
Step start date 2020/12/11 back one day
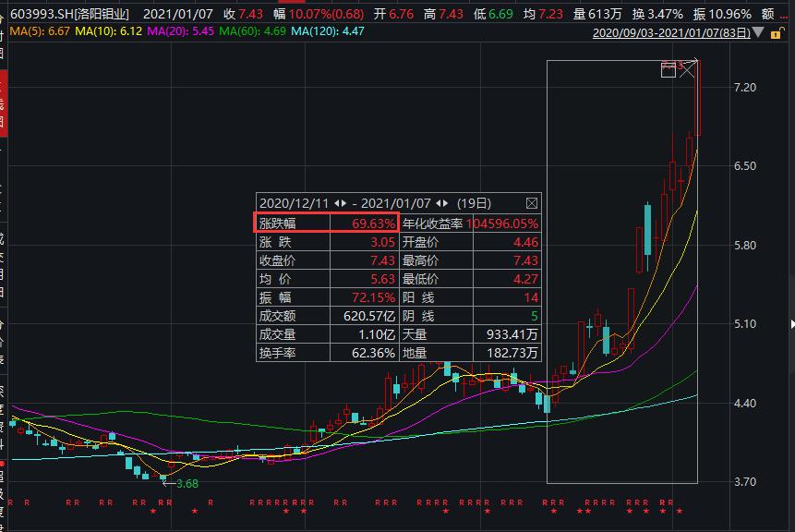click(336, 203)
